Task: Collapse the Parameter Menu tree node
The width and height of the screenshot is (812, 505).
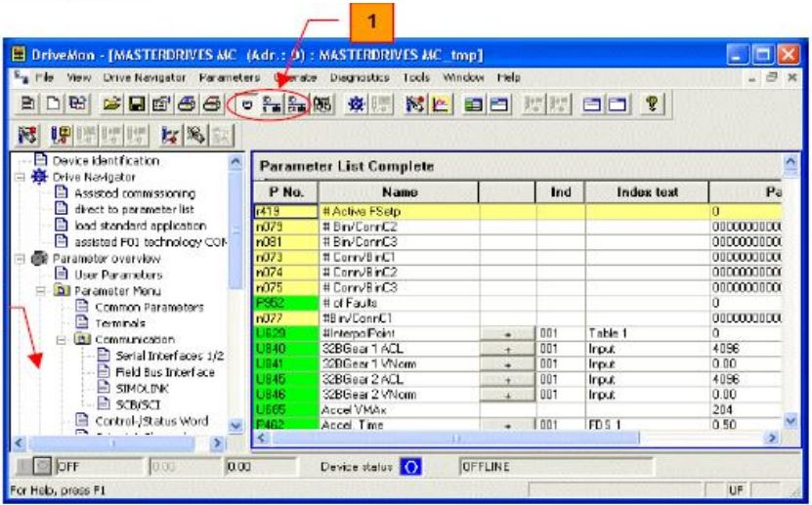Action: point(40,291)
